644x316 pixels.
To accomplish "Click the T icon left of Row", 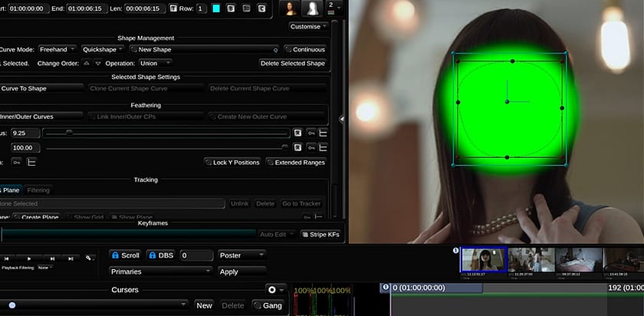I will tap(173, 8).
